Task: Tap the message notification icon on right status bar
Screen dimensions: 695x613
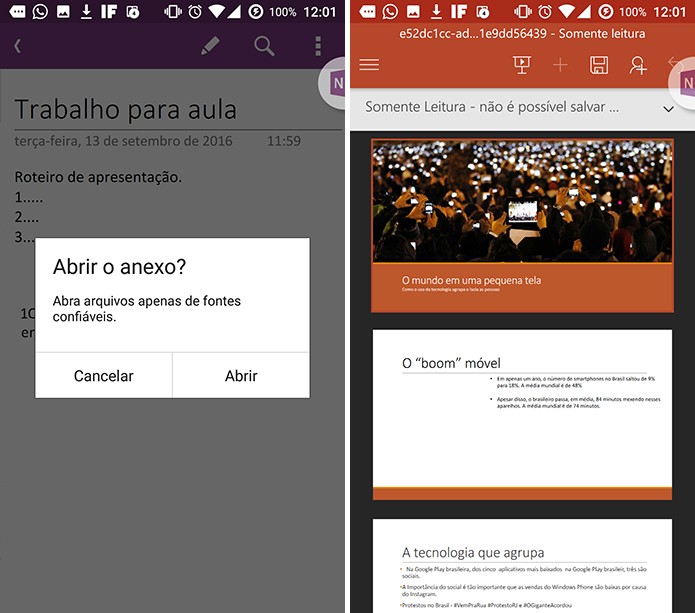Action: pyautogui.click(x=367, y=12)
